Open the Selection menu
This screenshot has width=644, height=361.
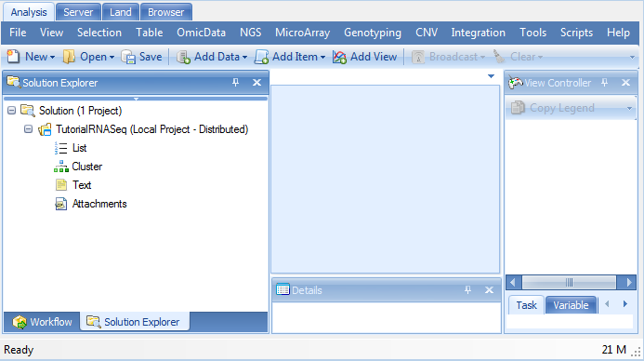coord(99,33)
